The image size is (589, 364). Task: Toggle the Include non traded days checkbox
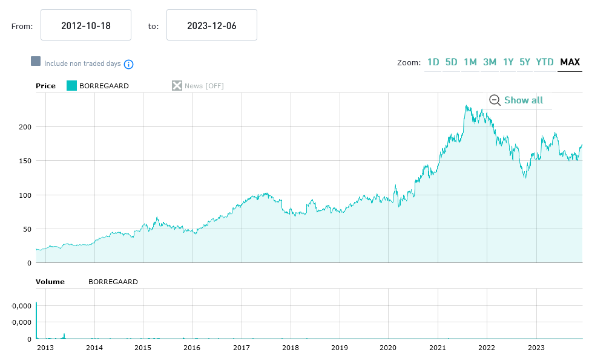(x=36, y=62)
